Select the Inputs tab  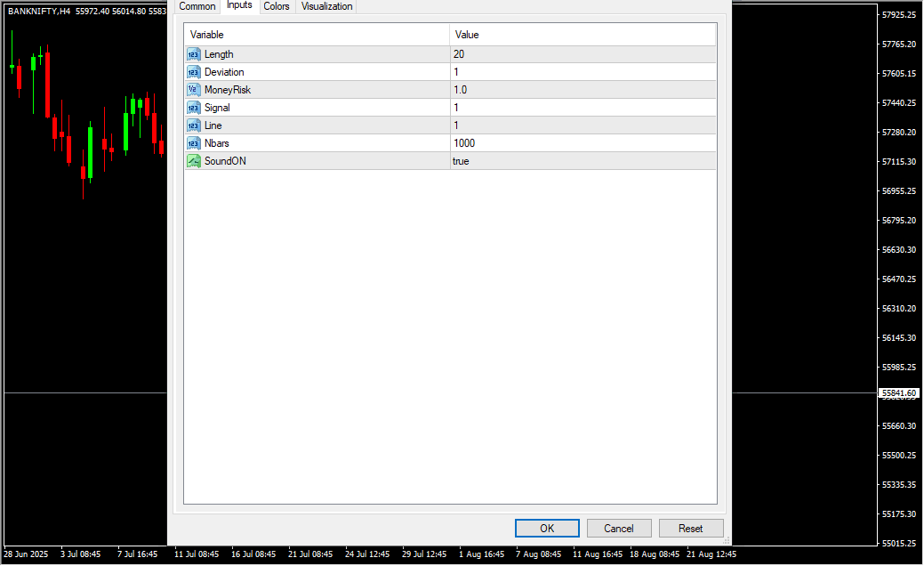pos(239,5)
